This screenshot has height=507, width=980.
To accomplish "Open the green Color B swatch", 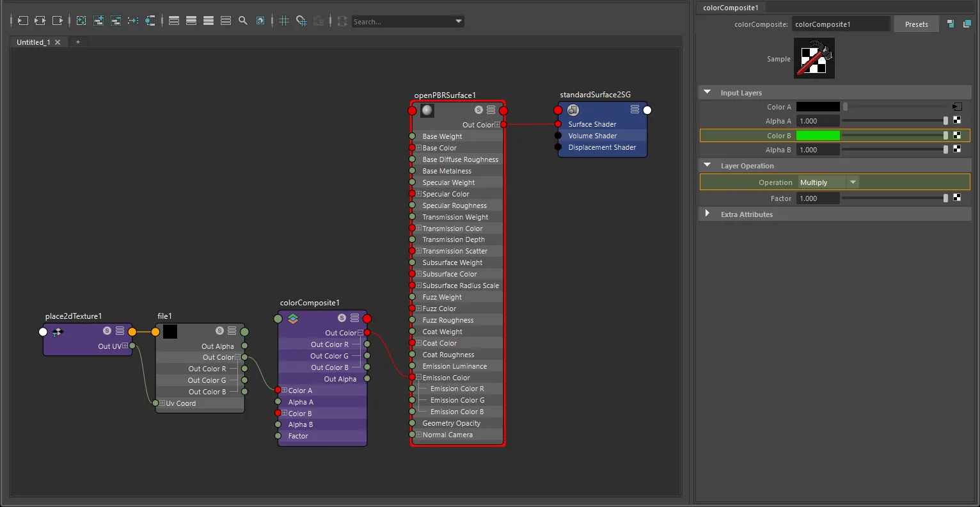I will tap(818, 135).
